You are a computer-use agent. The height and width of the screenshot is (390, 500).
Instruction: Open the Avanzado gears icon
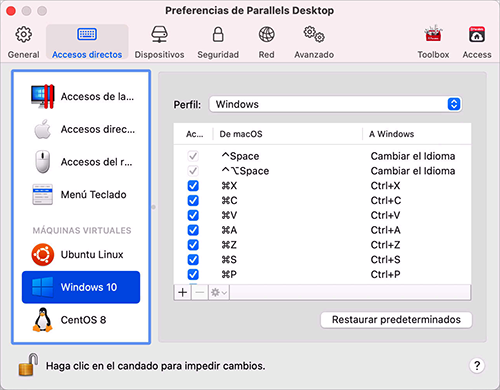(x=314, y=34)
